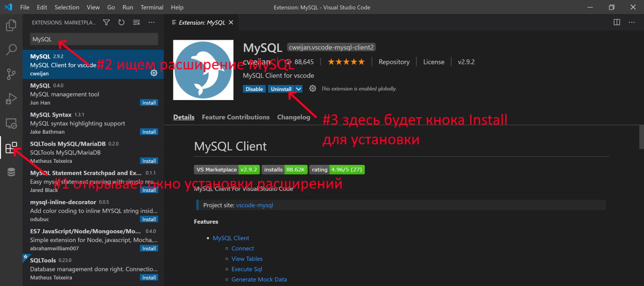Install mysql-inline-decorator extension
The image size is (644, 286).
(149, 219)
